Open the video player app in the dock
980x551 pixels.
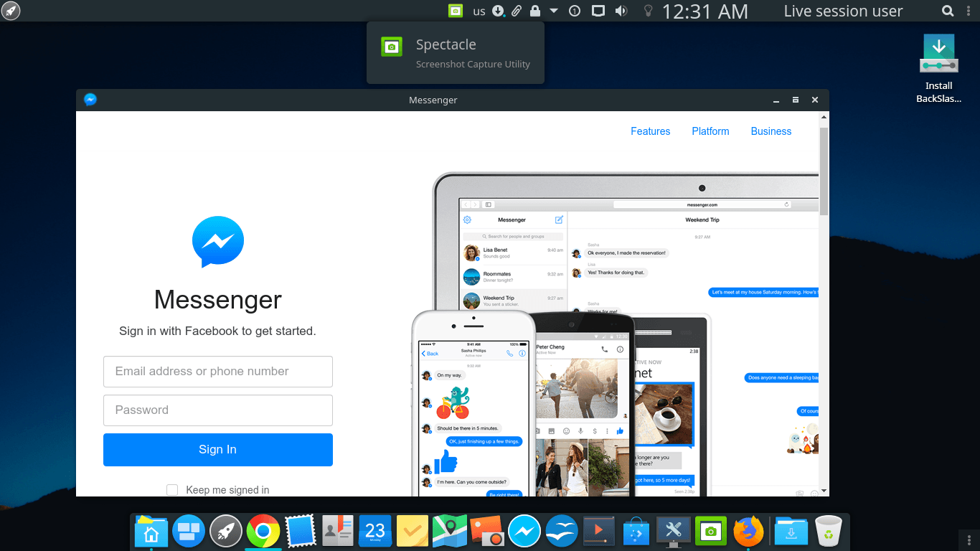coord(599,532)
